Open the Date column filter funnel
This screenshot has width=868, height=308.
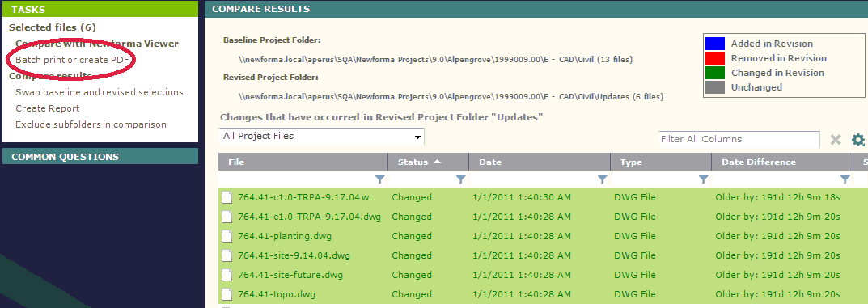pyautogui.click(x=603, y=179)
